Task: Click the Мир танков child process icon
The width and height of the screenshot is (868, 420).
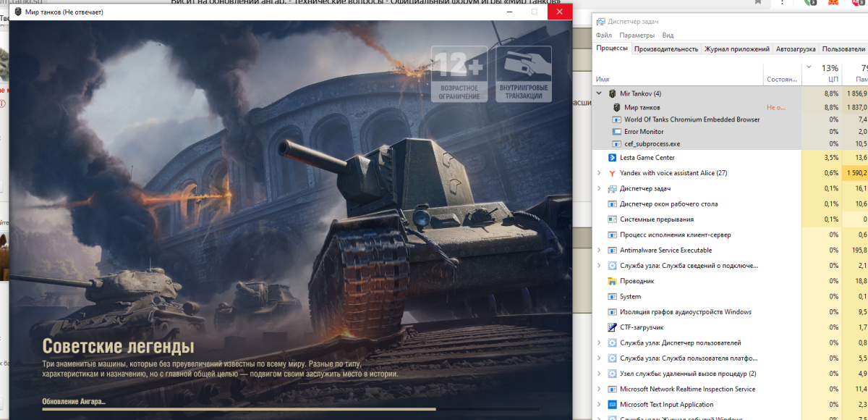Action: click(616, 107)
